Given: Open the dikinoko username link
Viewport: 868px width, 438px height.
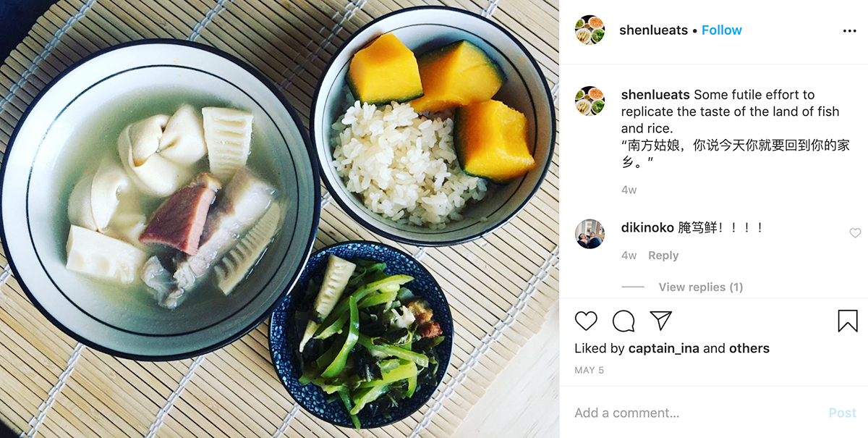Looking at the screenshot, I should [647, 228].
